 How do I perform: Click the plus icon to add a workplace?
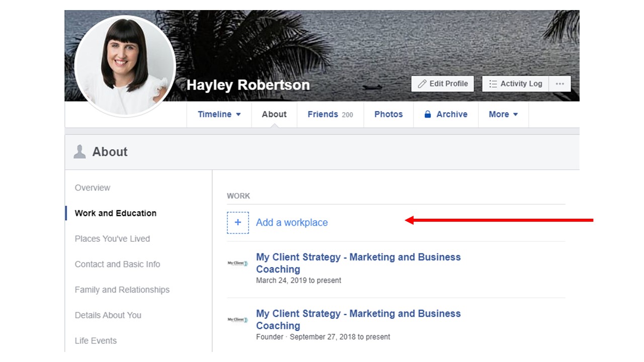(238, 223)
